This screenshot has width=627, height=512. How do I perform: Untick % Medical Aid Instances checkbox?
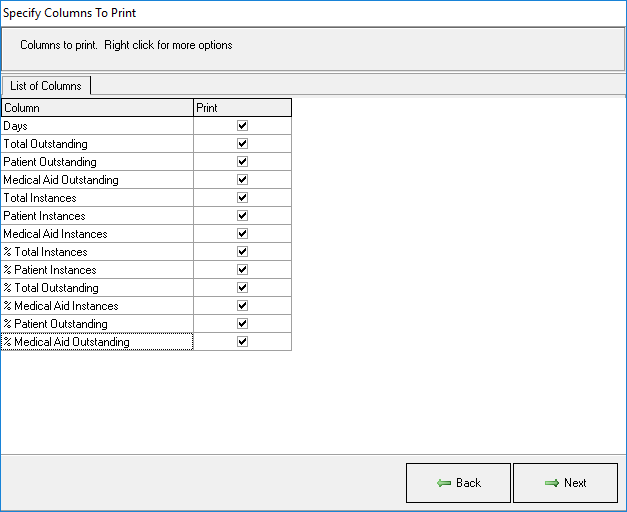(x=242, y=306)
